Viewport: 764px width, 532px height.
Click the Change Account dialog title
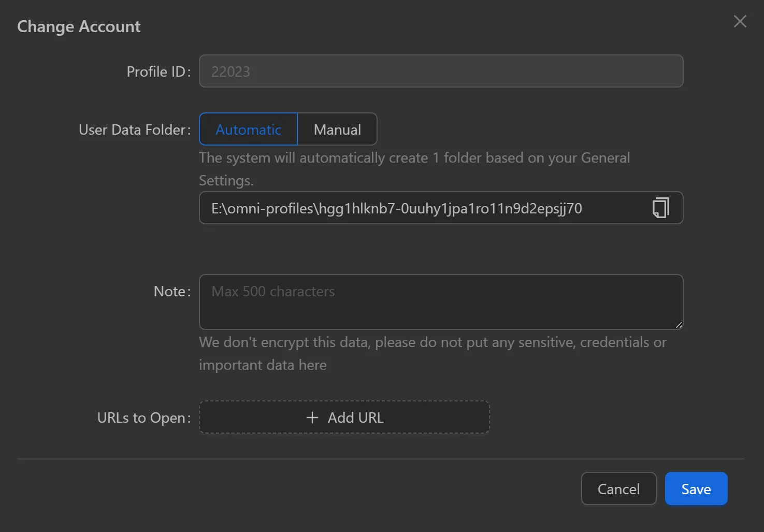pyautogui.click(x=79, y=26)
